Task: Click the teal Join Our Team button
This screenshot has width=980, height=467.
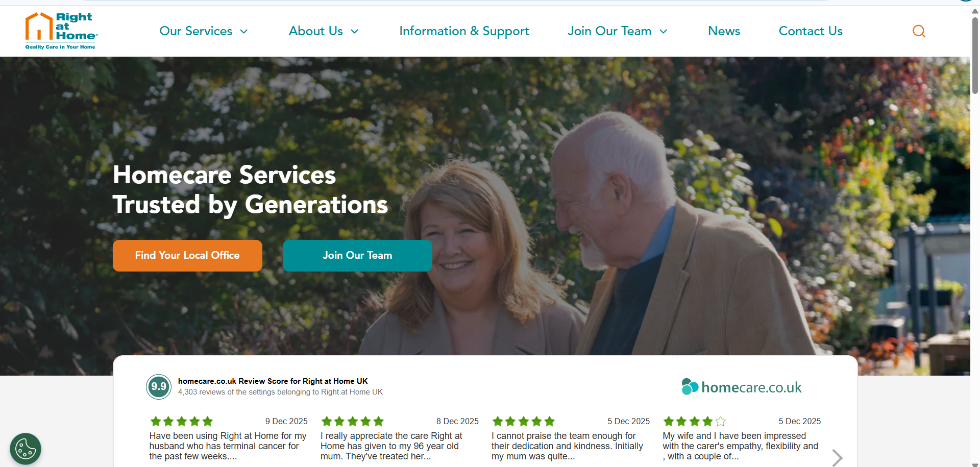Action: tap(357, 255)
